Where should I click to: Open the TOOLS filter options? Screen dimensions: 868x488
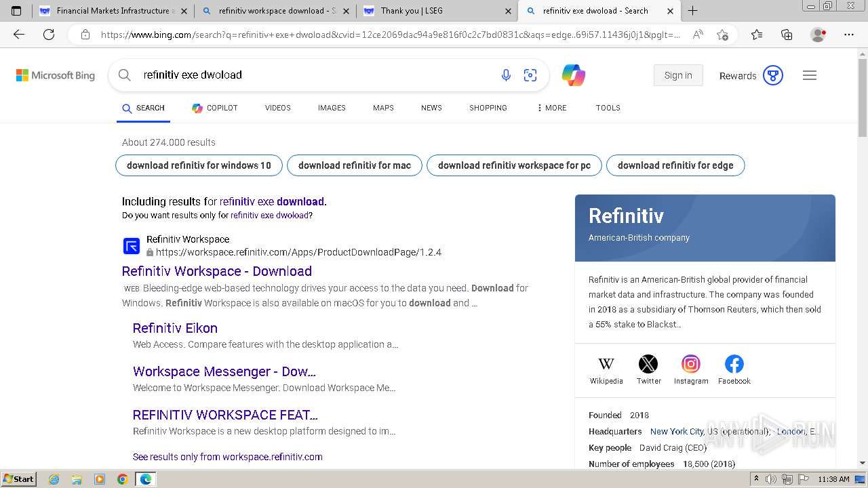[608, 108]
